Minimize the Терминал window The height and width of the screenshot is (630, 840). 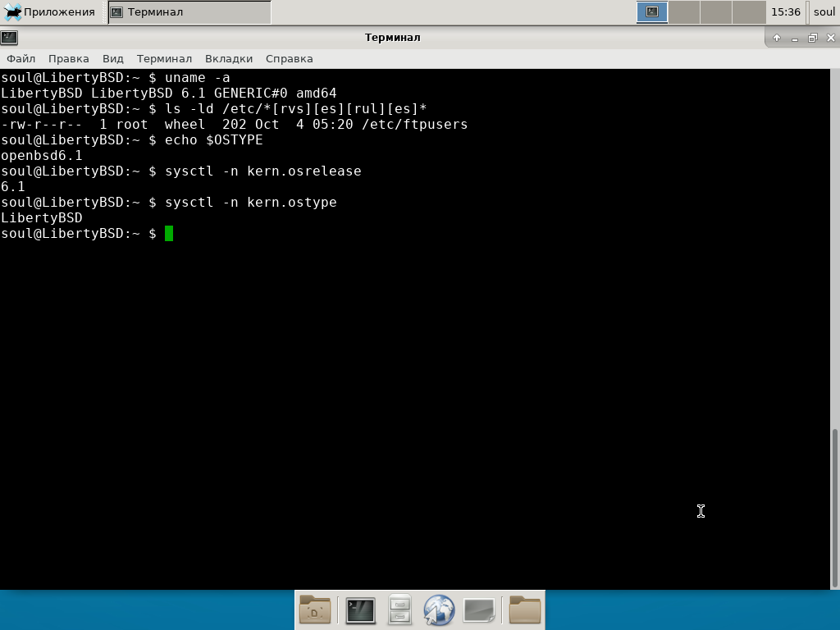pos(795,38)
